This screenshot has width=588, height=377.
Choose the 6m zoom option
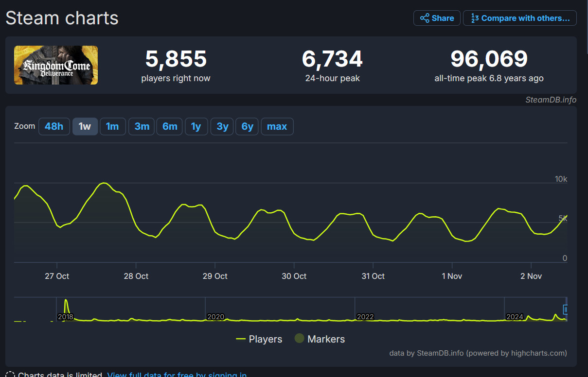click(170, 126)
